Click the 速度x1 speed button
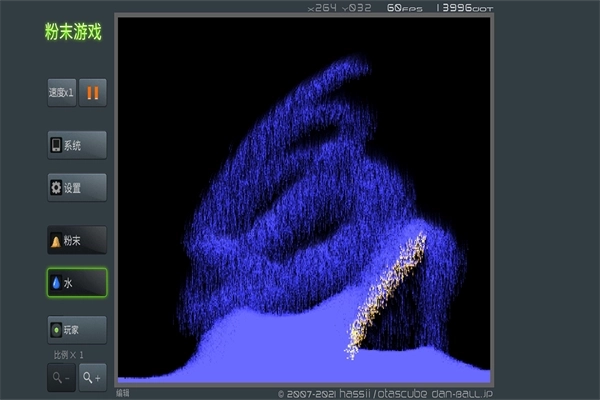 click(x=61, y=93)
